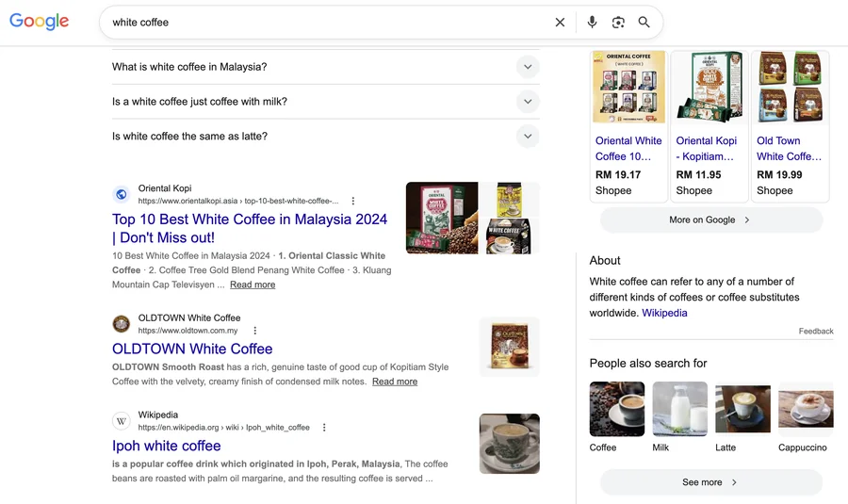This screenshot has height=504, width=848.
Task: Click the OLDTOWN White Coffee favicon
Action: point(122,324)
